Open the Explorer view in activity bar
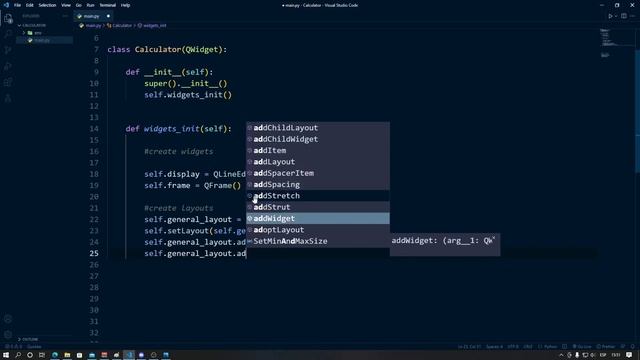Screen dimensions: 640x360 pos(8,18)
